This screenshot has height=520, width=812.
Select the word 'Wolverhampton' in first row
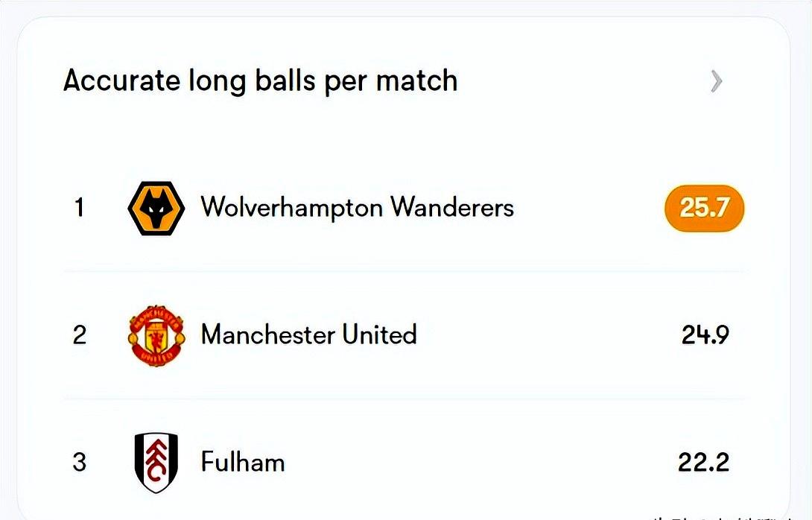pos(292,207)
